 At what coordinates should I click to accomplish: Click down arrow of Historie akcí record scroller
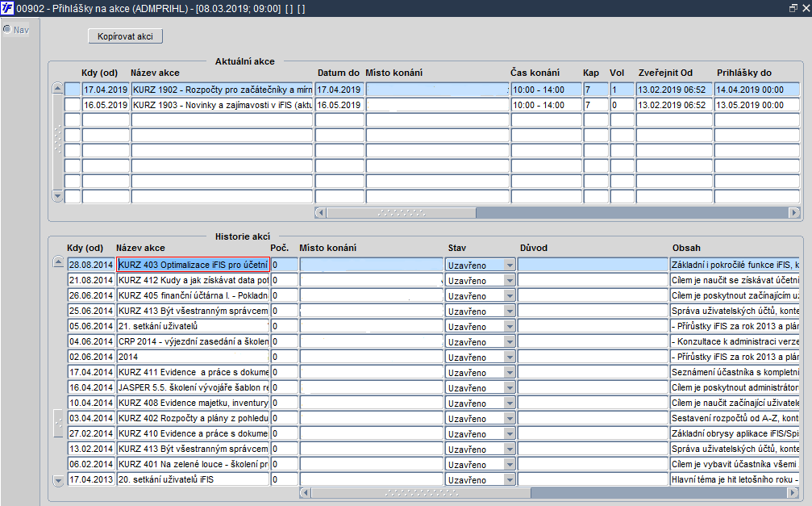(x=59, y=480)
